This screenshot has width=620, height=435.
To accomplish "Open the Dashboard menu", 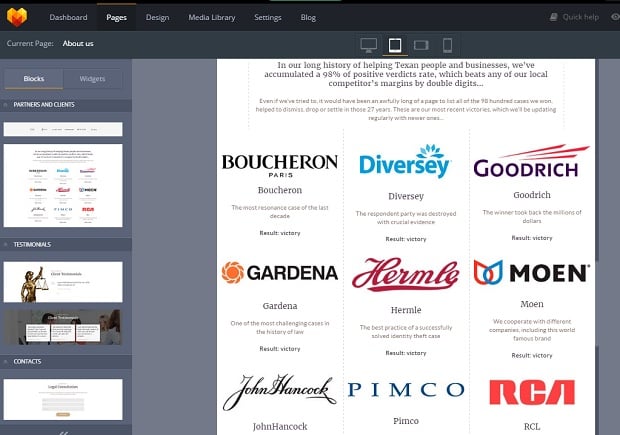I will pos(69,17).
